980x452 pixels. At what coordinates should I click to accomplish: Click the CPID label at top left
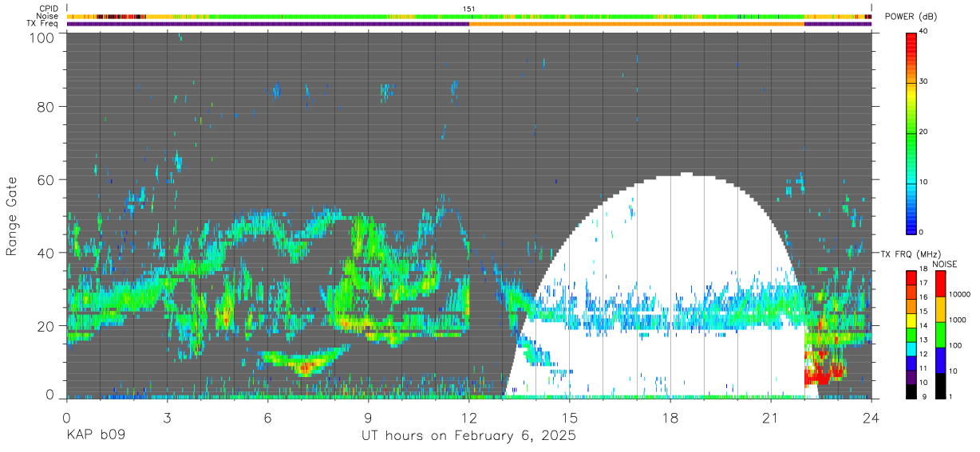48,9
